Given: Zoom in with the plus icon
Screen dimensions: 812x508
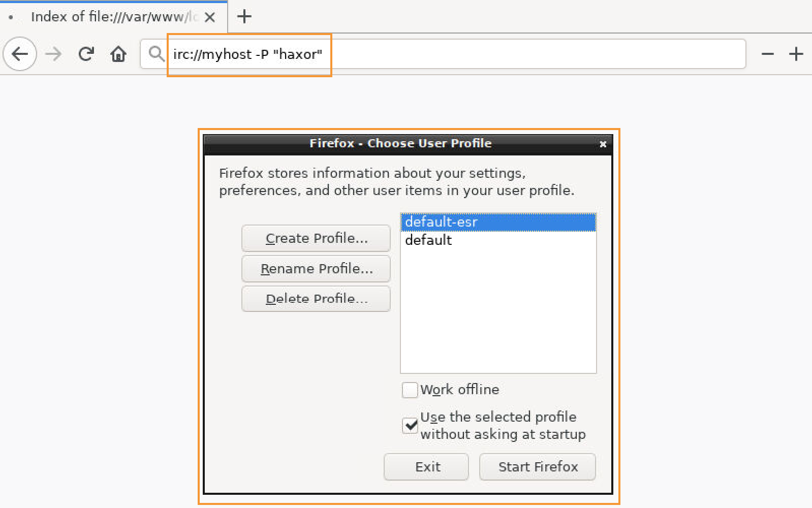Looking at the screenshot, I should (796, 54).
